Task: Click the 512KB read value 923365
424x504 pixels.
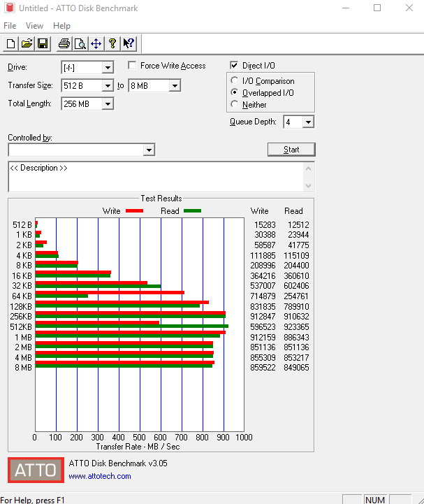Action: click(x=296, y=327)
